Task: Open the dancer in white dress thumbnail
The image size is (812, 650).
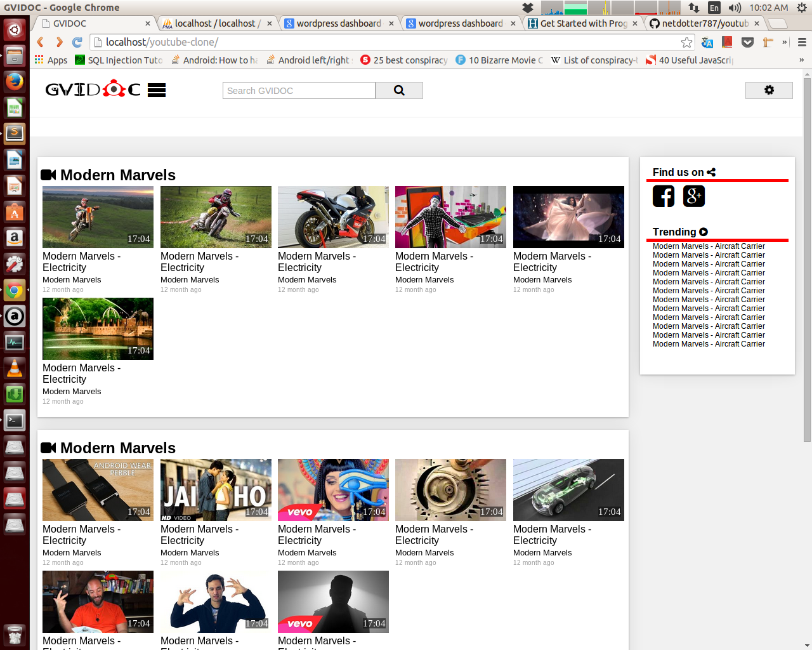Action: coord(568,216)
